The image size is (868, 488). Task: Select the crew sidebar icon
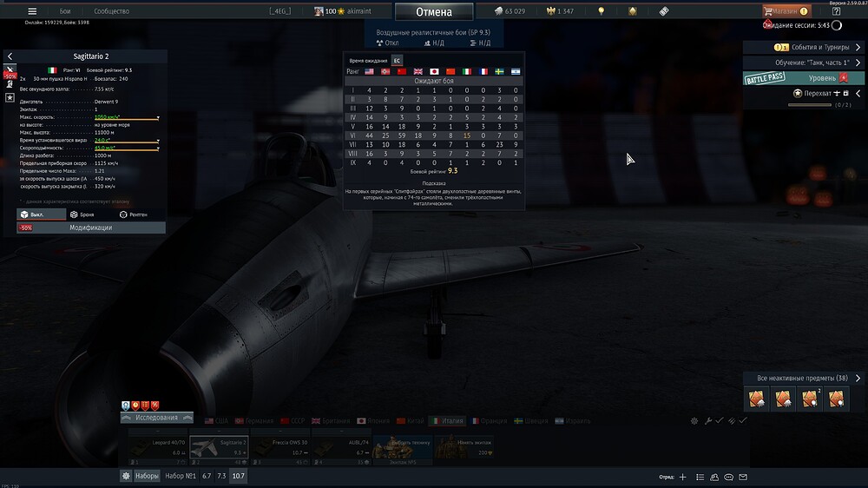(x=10, y=84)
